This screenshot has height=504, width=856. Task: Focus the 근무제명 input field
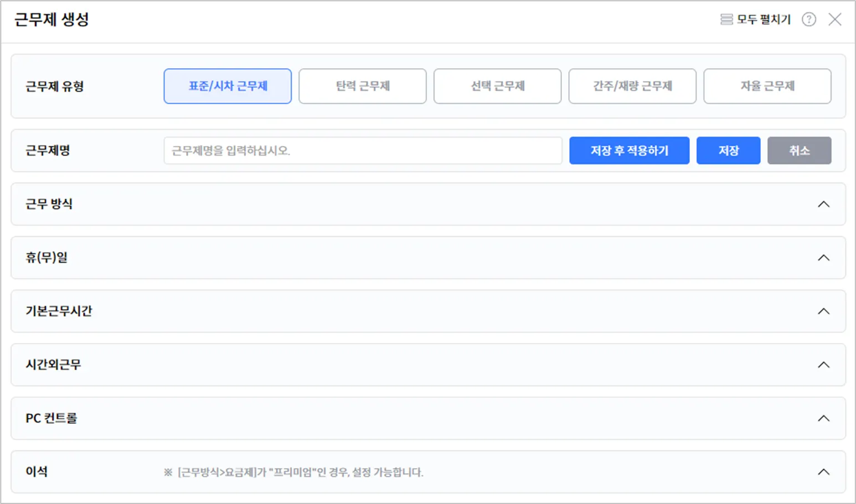[363, 150]
